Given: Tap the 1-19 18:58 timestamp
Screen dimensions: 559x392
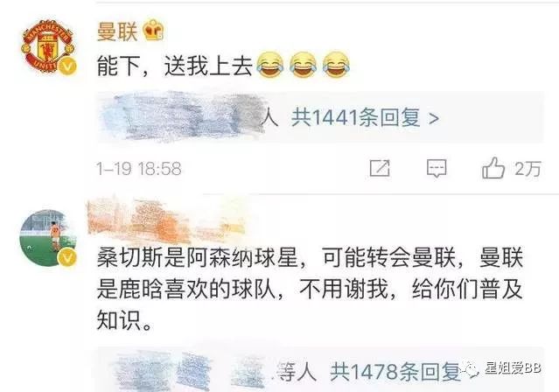Looking at the screenshot, I should tap(139, 168).
